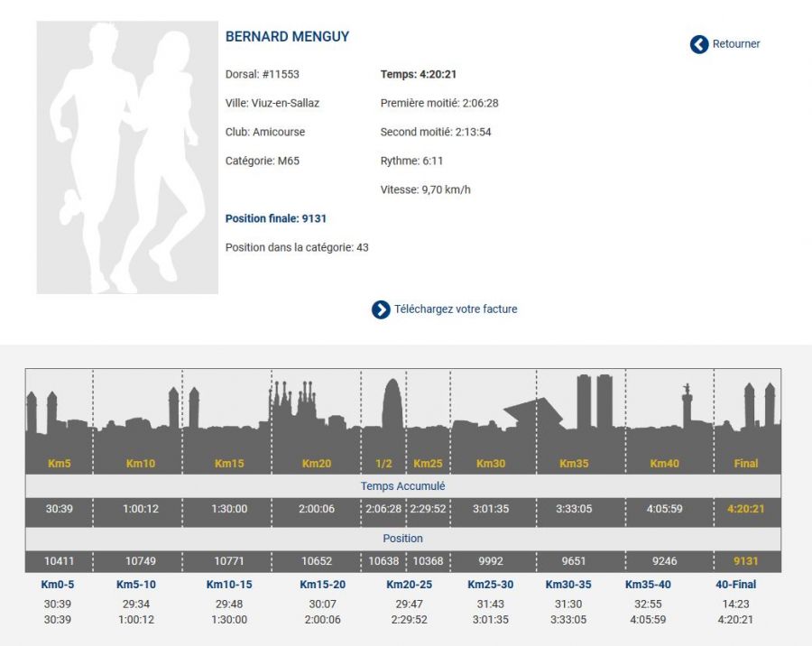Viewport: 812px width, 646px height.
Task: Click Première moitié: 2:06:28 text
Action: tap(439, 103)
